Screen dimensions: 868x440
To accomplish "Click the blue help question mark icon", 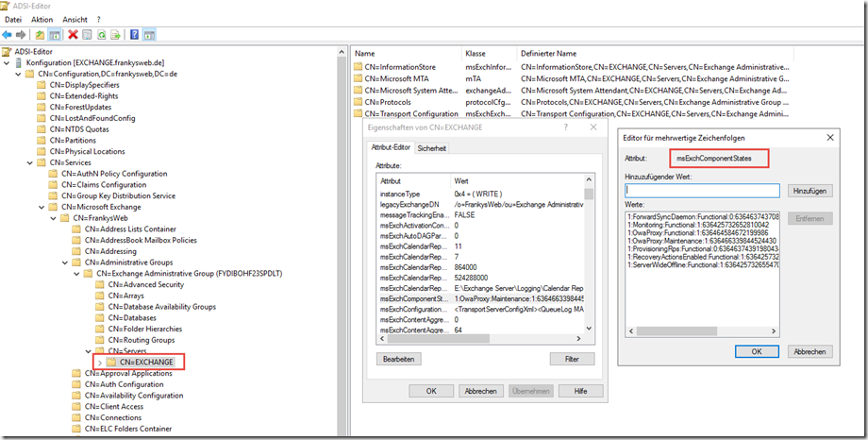I will click(133, 34).
